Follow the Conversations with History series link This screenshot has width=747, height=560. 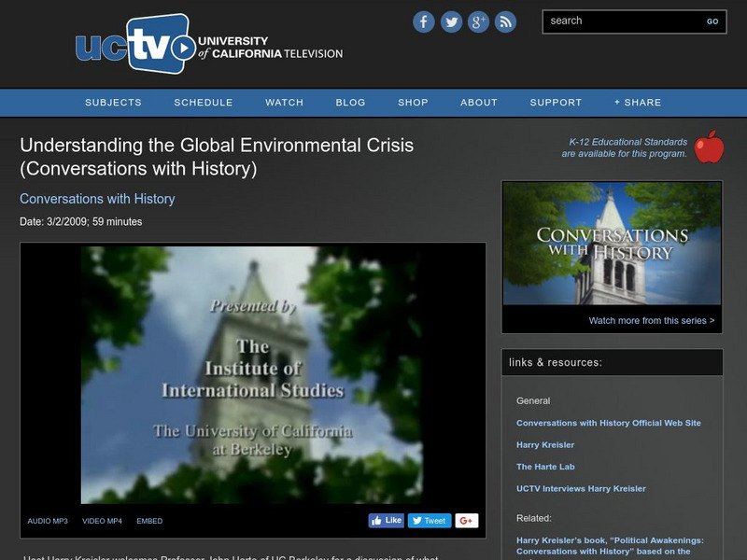[x=97, y=199]
